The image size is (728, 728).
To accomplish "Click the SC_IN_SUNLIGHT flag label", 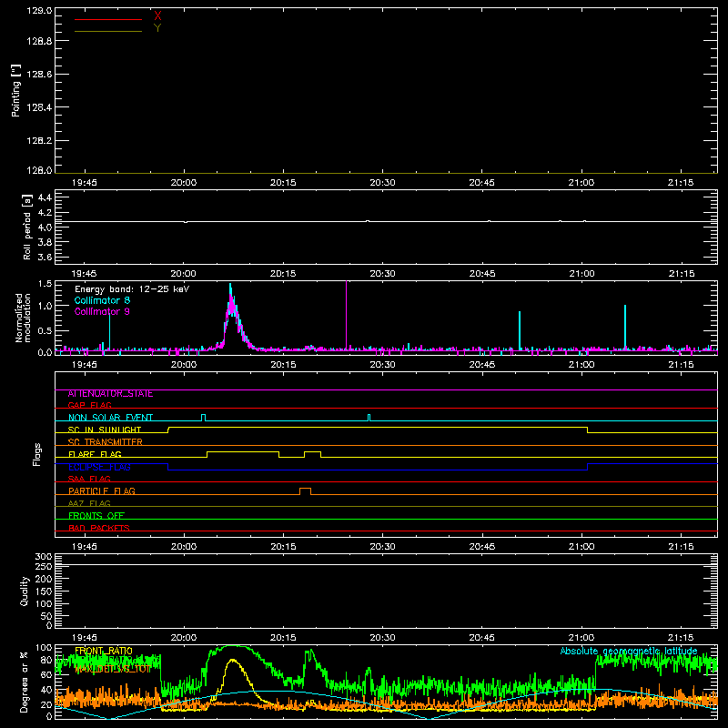I will 105,430.
